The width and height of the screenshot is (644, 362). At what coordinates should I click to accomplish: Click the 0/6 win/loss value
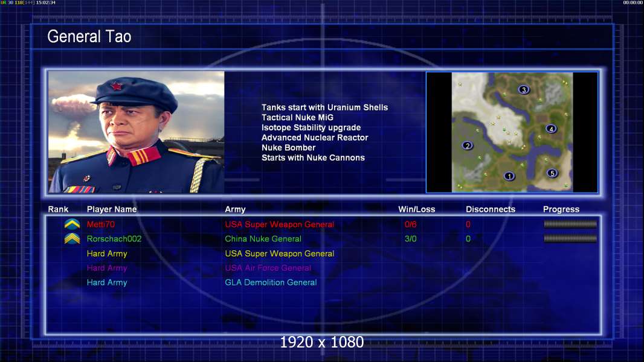pos(410,224)
